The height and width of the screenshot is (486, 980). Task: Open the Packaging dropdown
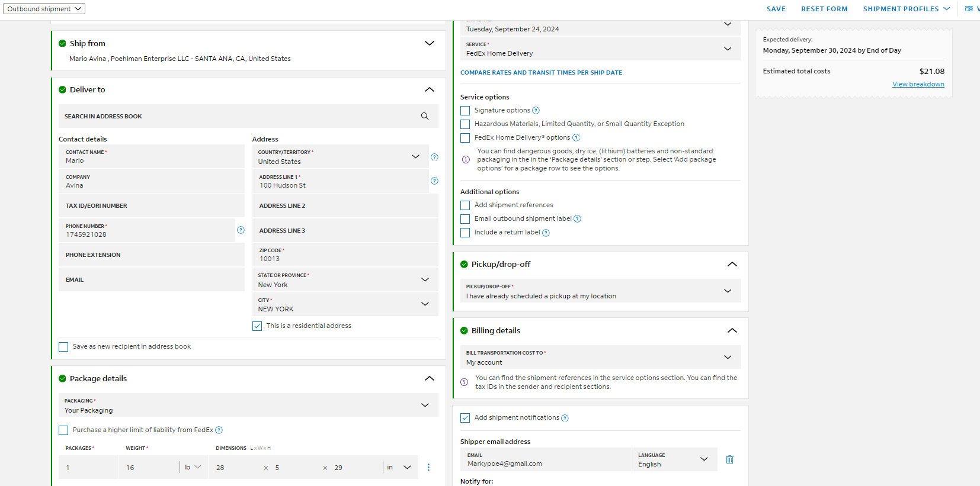point(248,405)
